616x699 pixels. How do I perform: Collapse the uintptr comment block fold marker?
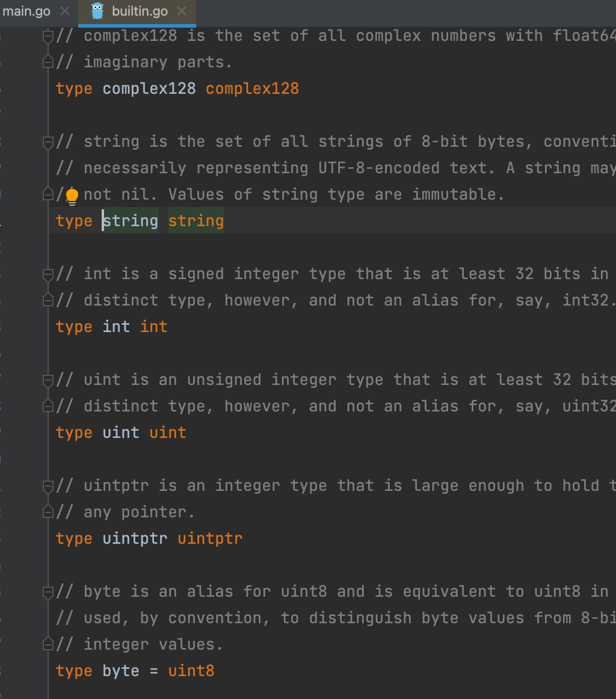pos(49,486)
